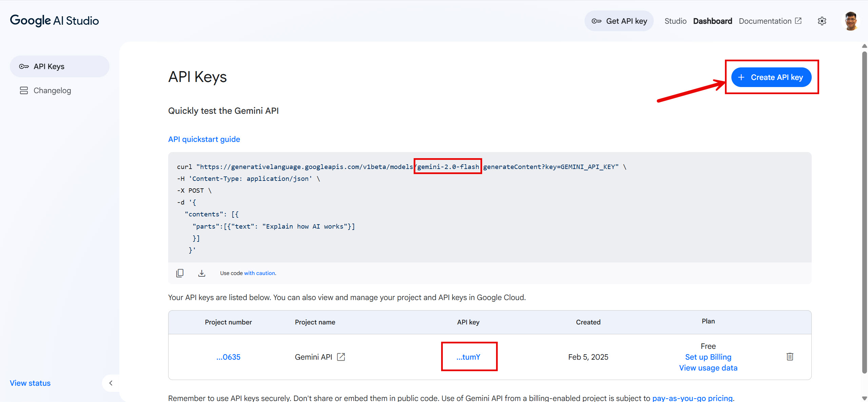Image resolution: width=868 pixels, height=402 pixels.
Task: Open the user profile avatar
Action: tap(851, 21)
